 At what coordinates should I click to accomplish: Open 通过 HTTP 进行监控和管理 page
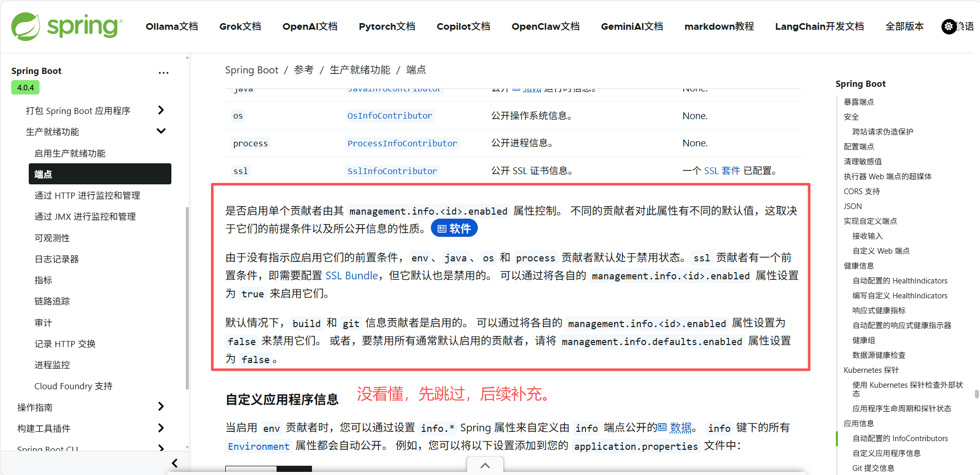(x=87, y=196)
